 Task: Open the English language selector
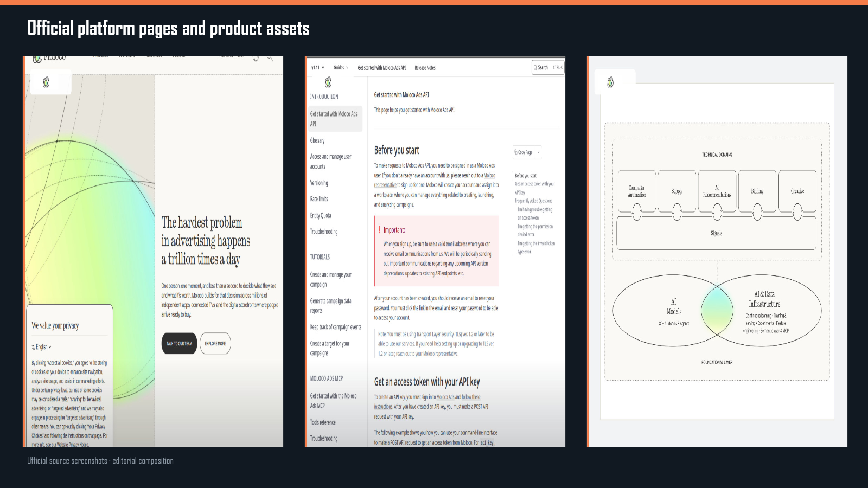42,347
